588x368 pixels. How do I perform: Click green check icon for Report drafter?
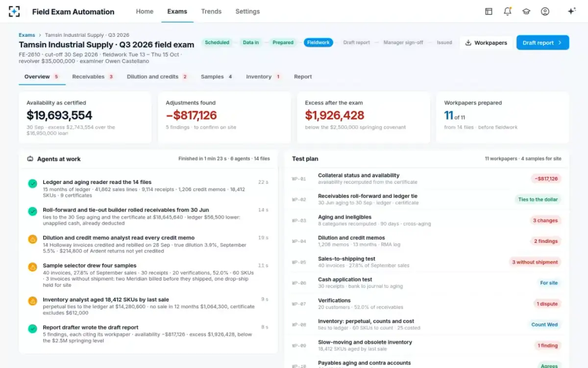32,329
